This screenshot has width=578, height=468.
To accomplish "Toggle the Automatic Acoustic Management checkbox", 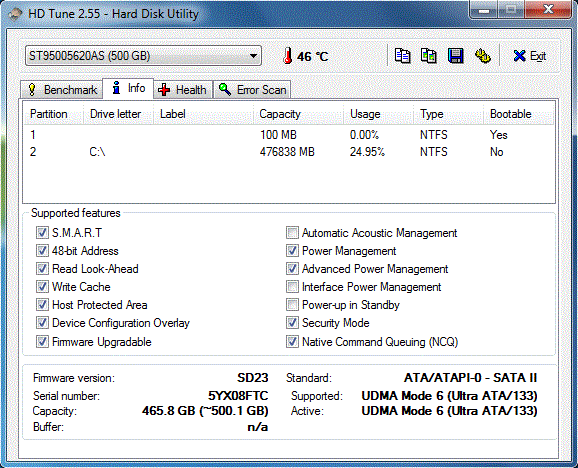I will 292,233.
